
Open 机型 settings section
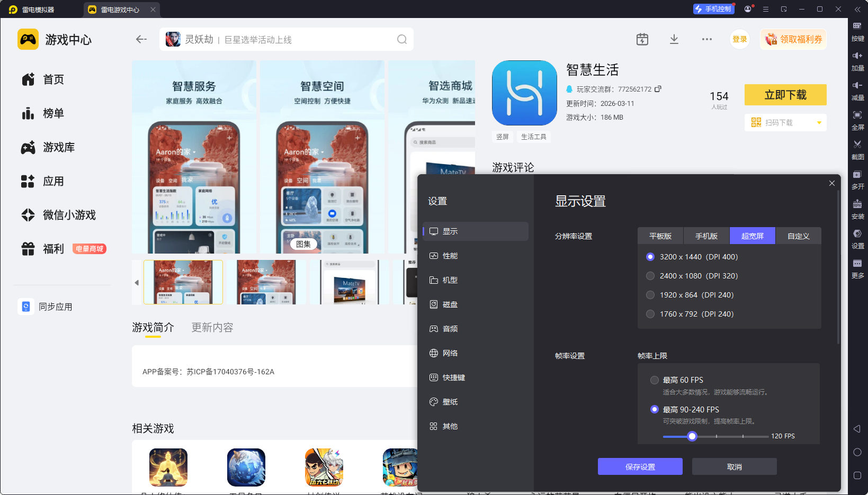(x=476, y=280)
